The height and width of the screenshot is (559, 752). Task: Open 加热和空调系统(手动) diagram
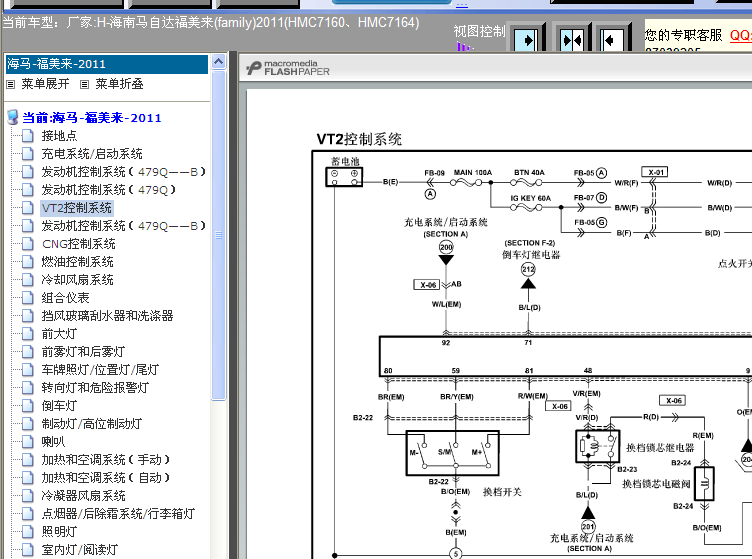[106, 460]
